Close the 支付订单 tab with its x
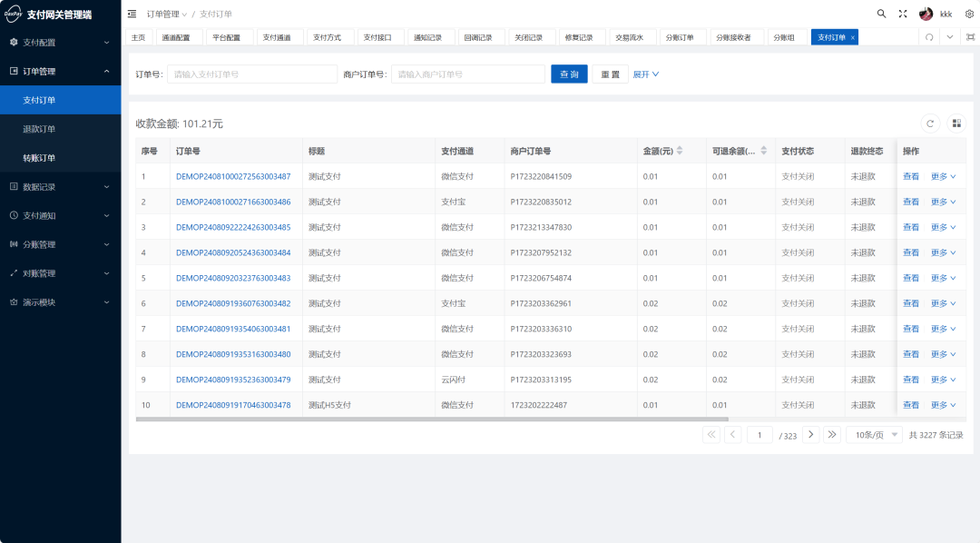 [852, 37]
